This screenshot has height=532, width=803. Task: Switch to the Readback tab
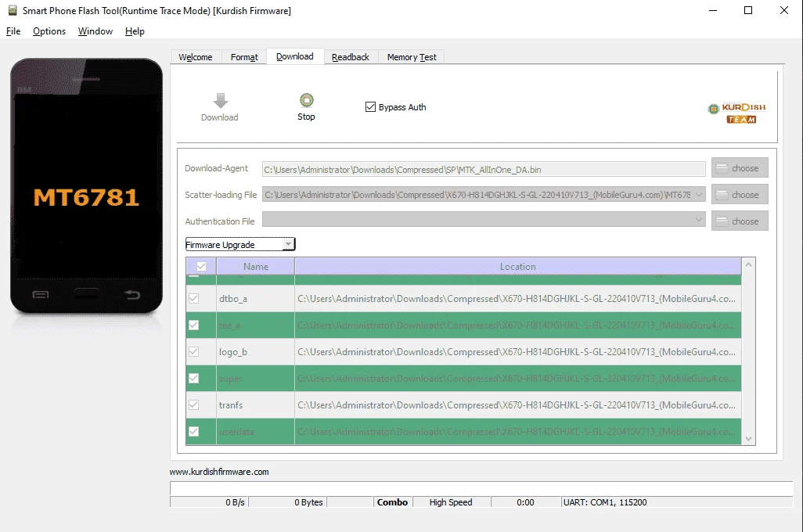tap(351, 57)
